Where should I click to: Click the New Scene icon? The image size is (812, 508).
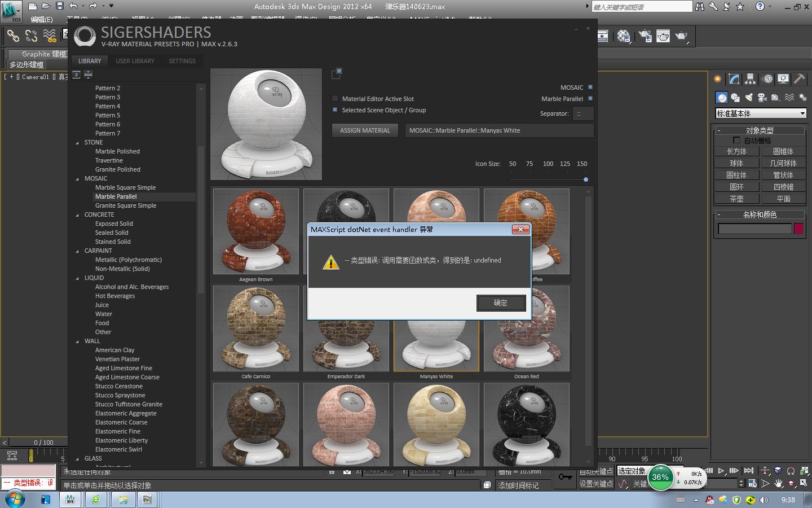tap(33, 6)
